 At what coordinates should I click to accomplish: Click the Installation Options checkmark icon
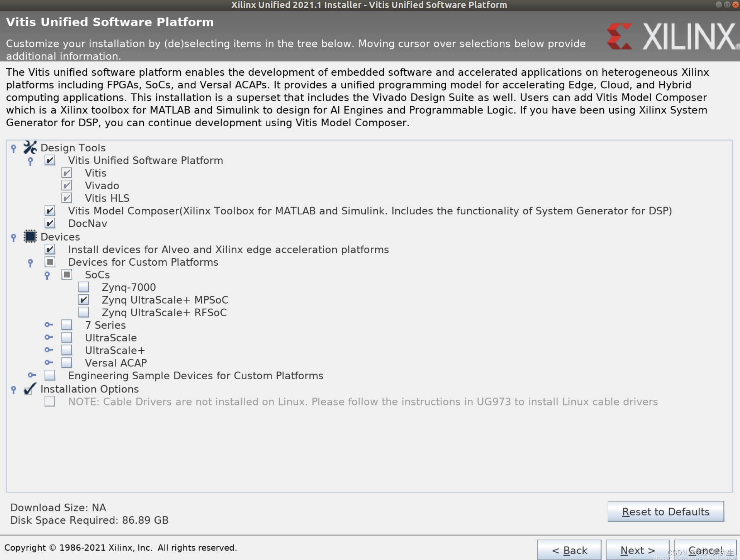point(29,389)
